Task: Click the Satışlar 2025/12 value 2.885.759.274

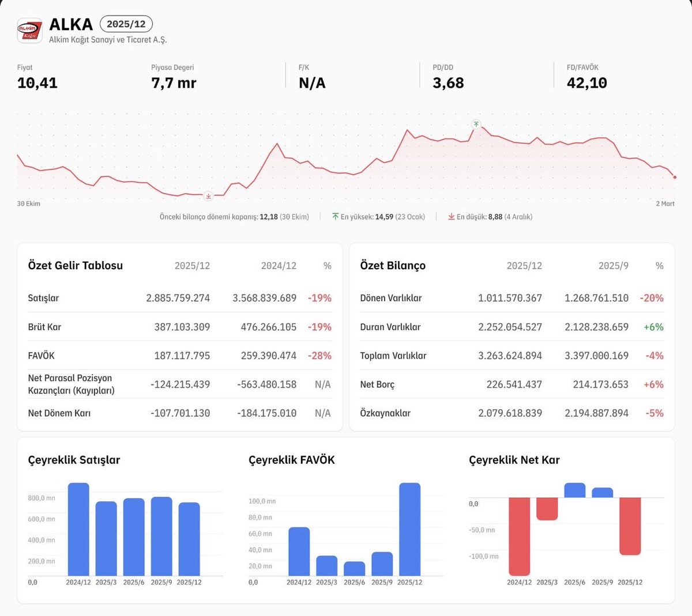Action: pos(178,298)
